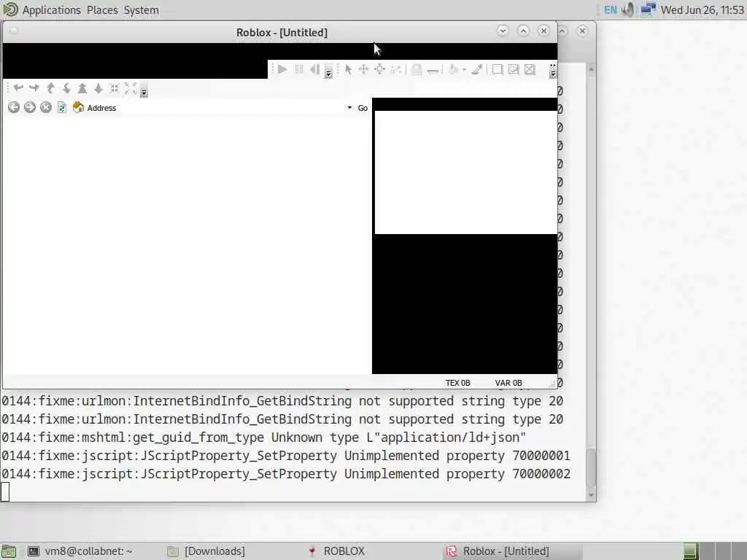The width and height of the screenshot is (747, 560).
Task: Click the show desktop icon in taskbar
Action: (x=9, y=551)
